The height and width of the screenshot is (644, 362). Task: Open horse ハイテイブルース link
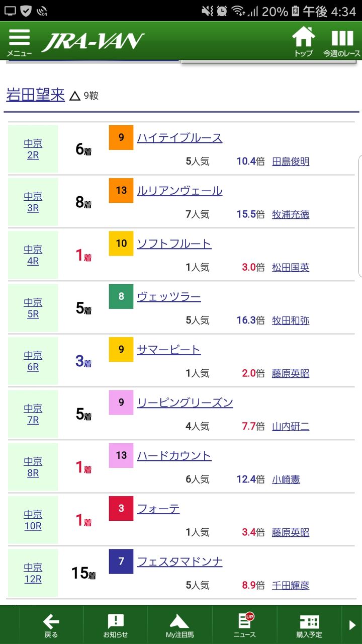coord(179,138)
